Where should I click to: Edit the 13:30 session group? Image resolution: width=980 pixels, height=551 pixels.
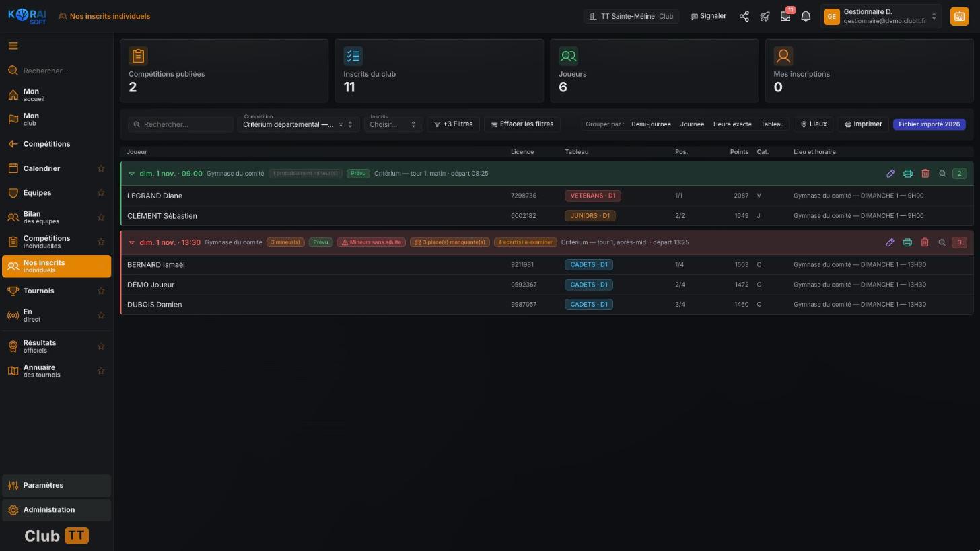(890, 242)
